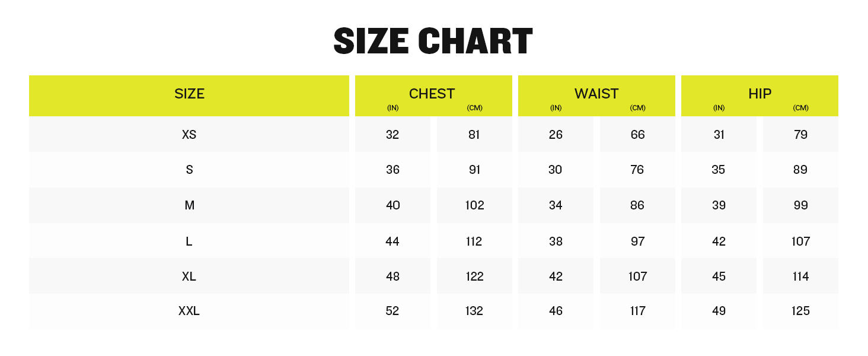Select the WAIST column header

pyautogui.click(x=596, y=94)
